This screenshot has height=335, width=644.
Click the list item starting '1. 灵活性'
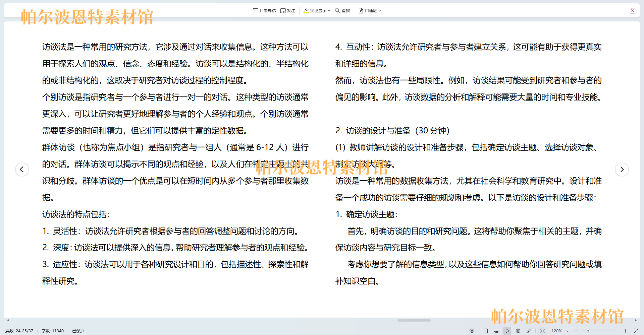pyautogui.click(x=170, y=231)
